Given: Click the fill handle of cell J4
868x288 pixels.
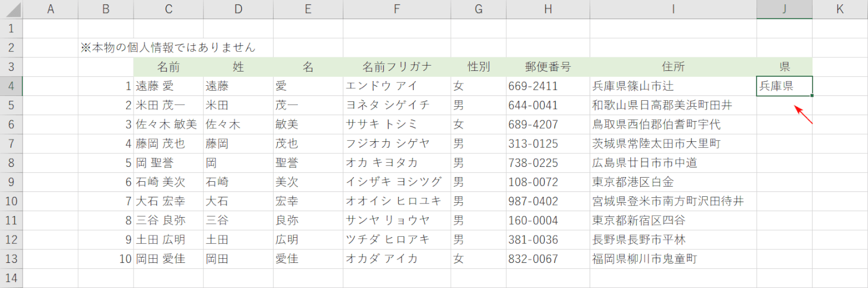Looking at the screenshot, I should pos(812,95).
